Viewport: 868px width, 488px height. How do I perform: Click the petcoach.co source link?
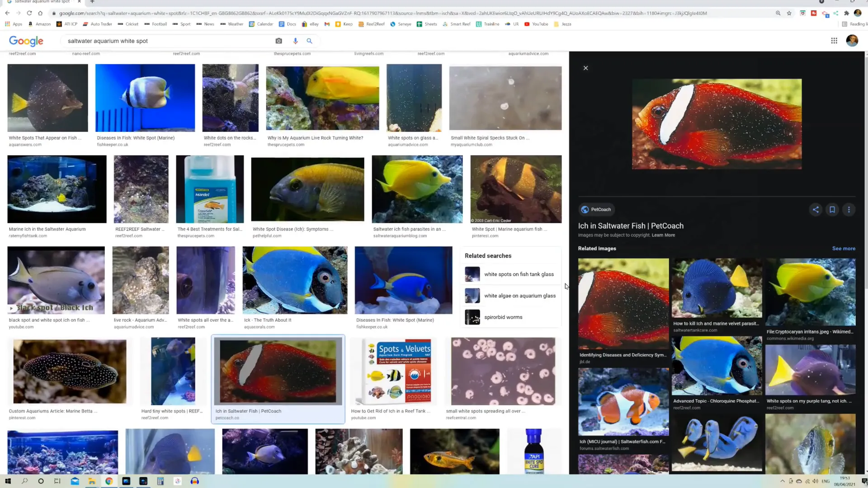pyautogui.click(x=227, y=418)
